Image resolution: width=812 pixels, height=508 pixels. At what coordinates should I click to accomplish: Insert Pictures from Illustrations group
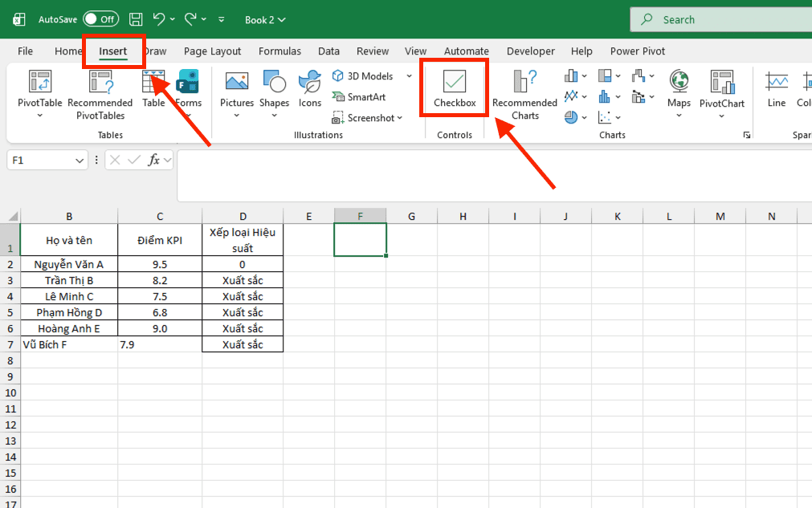pyautogui.click(x=237, y=95)
